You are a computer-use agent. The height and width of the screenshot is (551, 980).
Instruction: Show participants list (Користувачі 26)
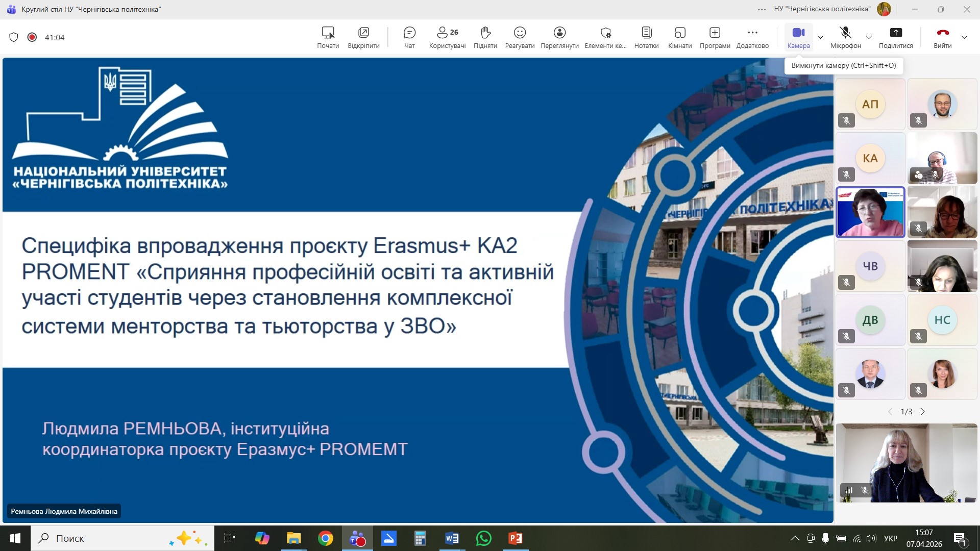point(447,37)
